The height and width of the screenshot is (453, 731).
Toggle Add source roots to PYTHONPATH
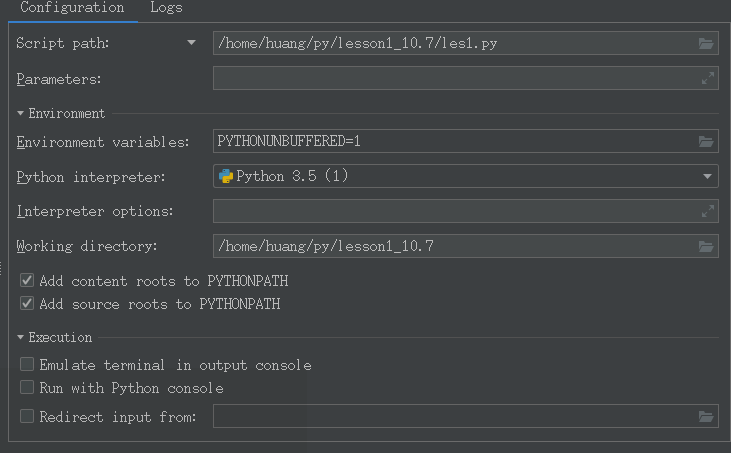click(27, 304)
